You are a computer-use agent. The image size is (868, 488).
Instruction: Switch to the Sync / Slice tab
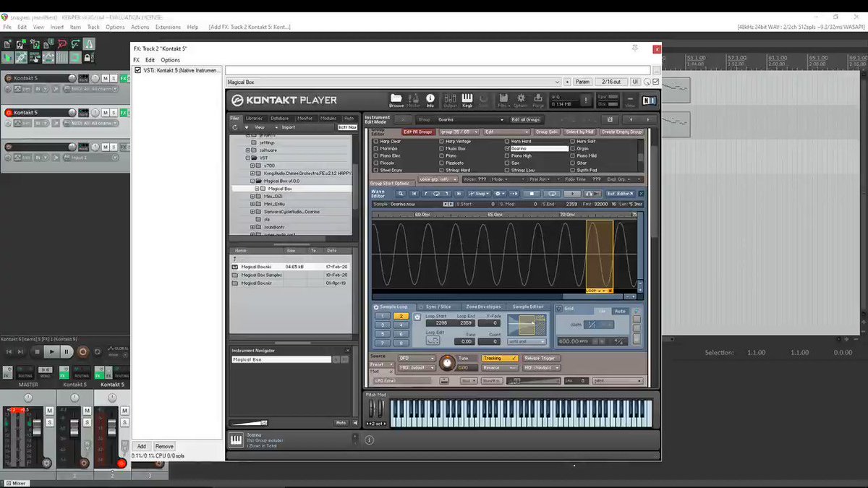[x=437, y=307]
